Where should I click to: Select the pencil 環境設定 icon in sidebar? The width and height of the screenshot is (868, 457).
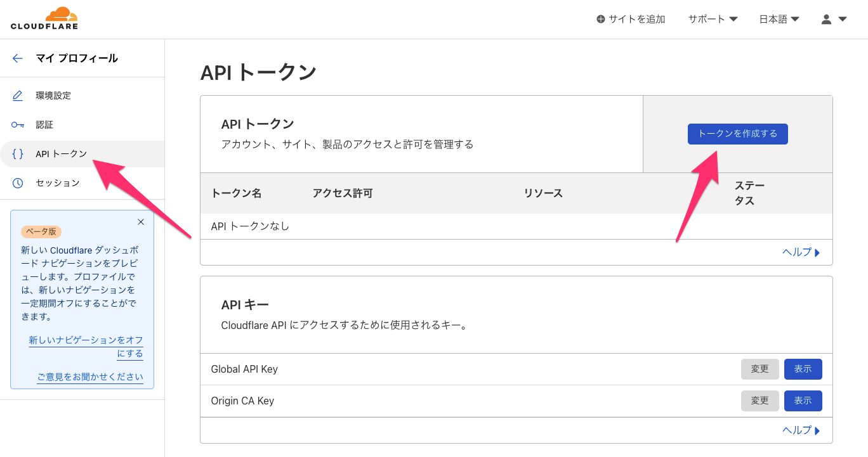[17, 95]
